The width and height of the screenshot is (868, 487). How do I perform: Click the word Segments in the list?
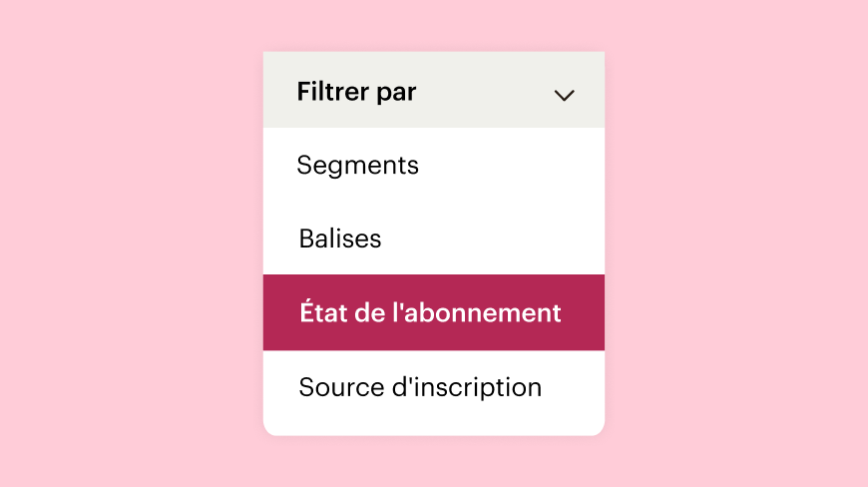(x=357, y=166)
